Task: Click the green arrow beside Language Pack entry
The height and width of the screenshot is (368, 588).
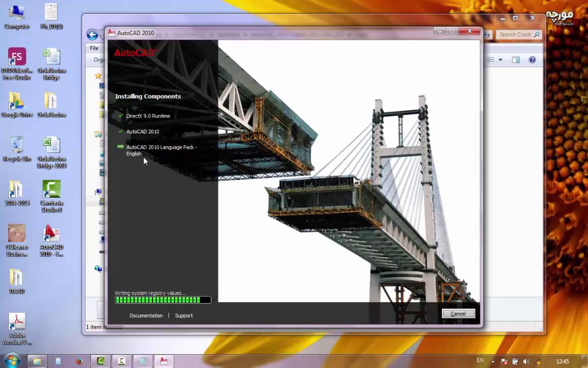Action: pos(120,147)
